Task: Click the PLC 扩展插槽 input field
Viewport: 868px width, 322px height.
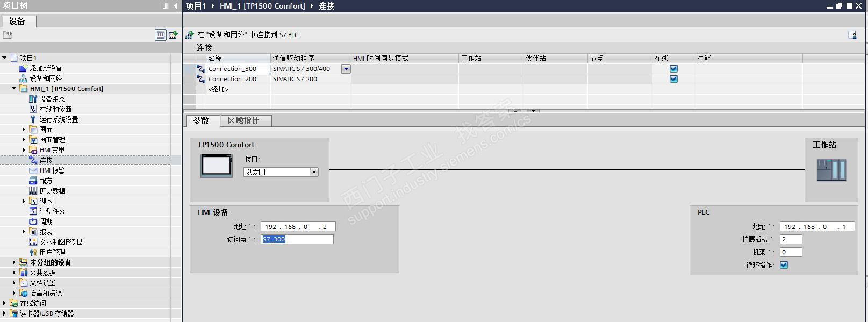Action: click(x=791, y=239)
